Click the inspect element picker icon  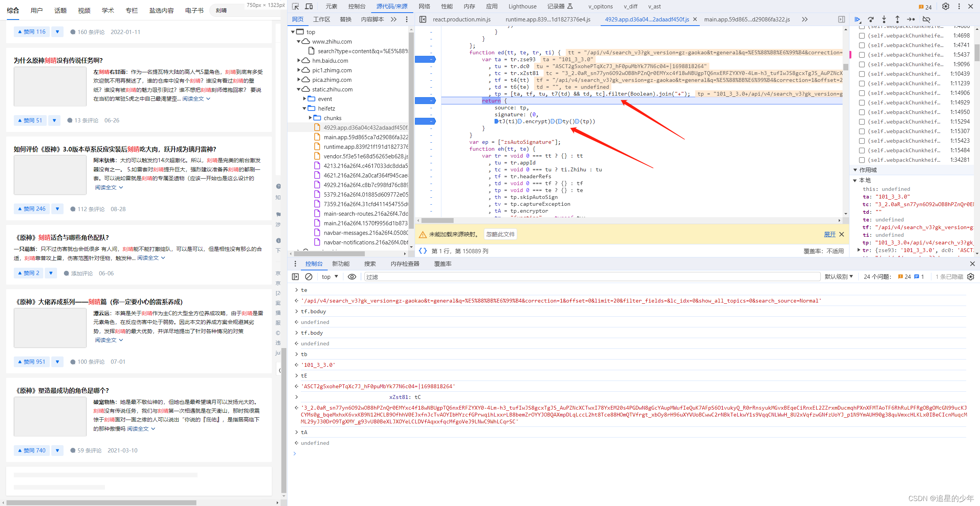tap(295, 7)
